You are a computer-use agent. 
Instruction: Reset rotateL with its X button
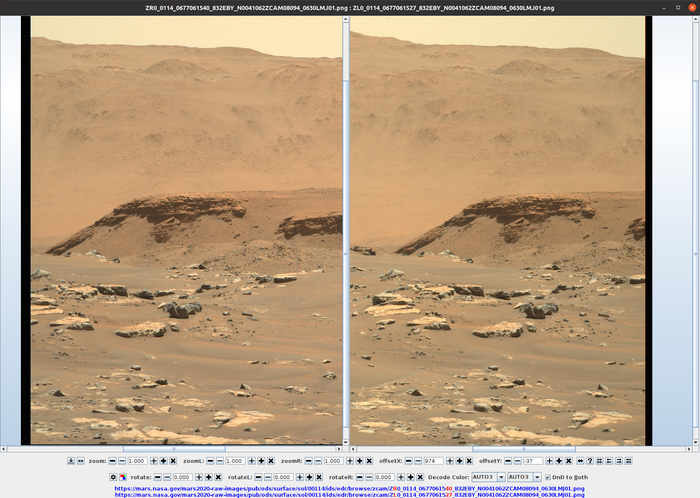pos(319,477)
